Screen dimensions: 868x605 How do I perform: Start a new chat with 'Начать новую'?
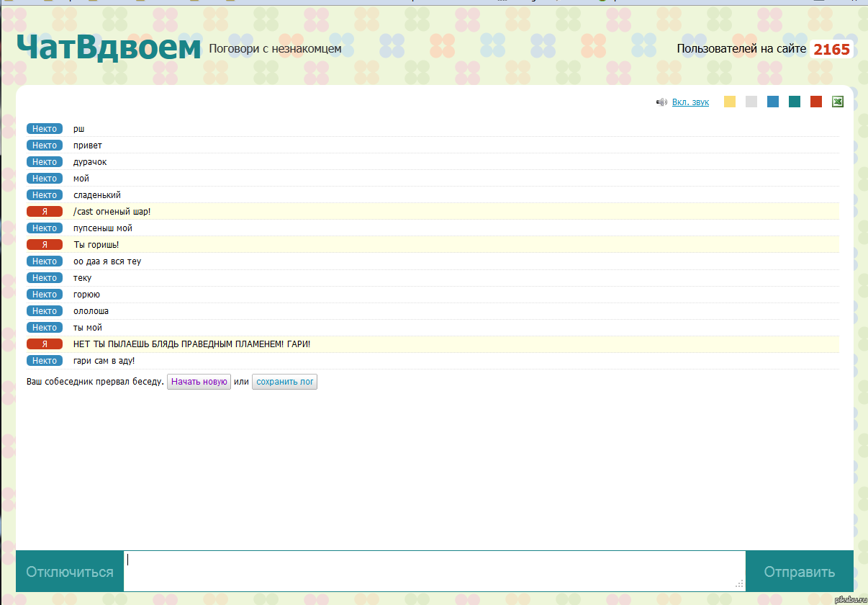click(x=199, y=382)
